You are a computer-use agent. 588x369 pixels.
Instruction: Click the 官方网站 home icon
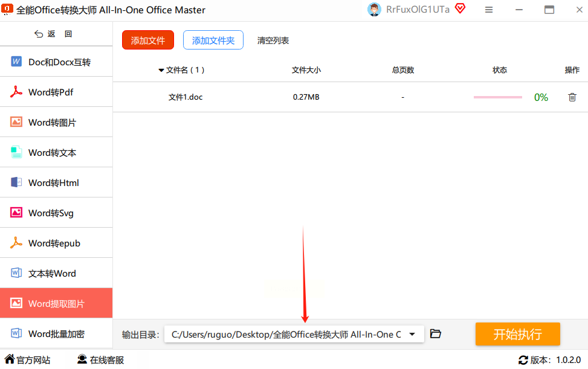10,359
